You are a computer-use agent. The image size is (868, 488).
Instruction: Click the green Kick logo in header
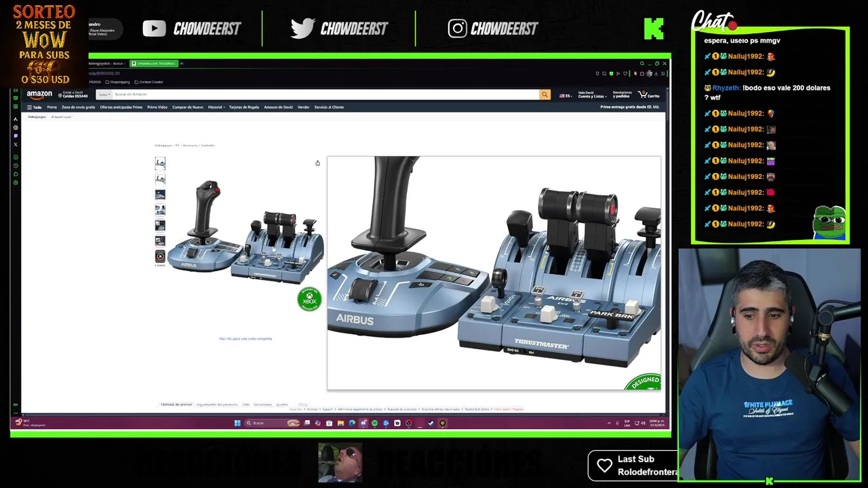coord(654,28)
